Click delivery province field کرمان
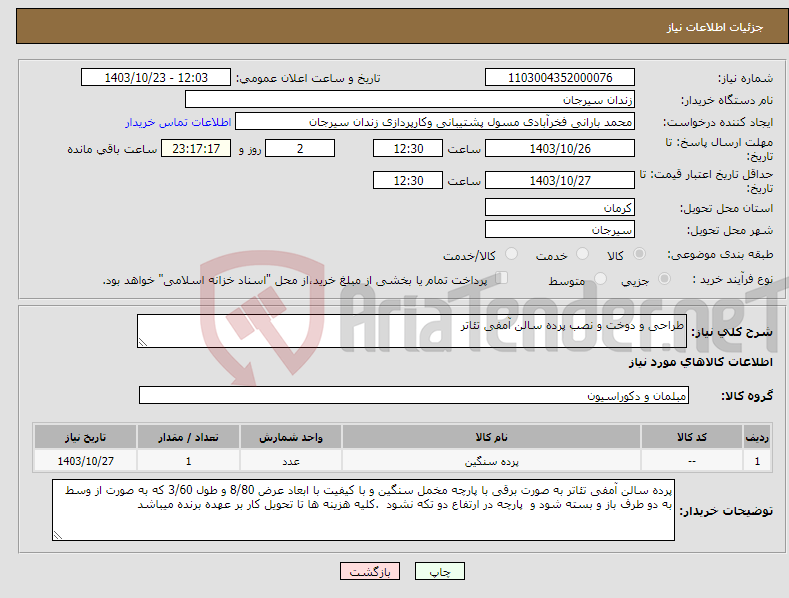 [x=560, y=207]
